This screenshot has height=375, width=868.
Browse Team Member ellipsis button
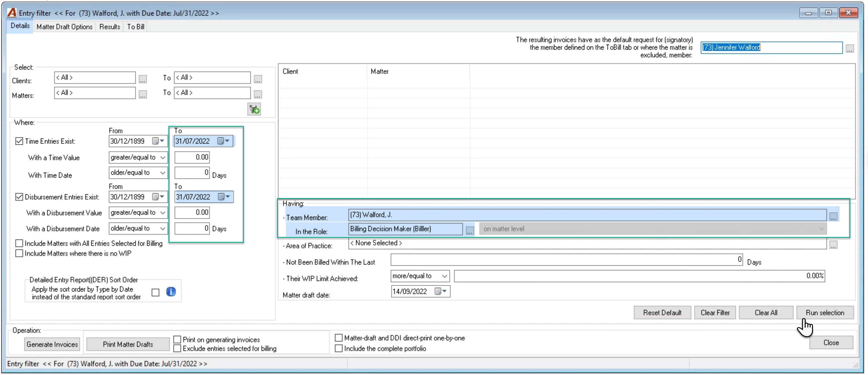(x=833, y=217)
